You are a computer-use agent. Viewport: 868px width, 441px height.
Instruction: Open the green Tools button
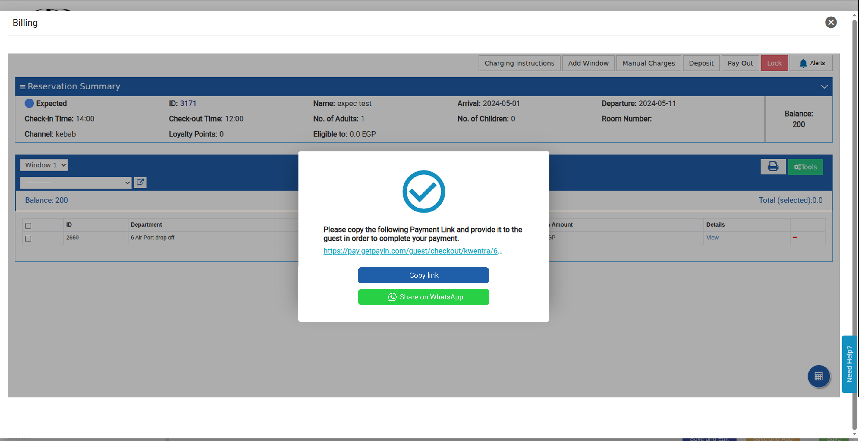805,167
